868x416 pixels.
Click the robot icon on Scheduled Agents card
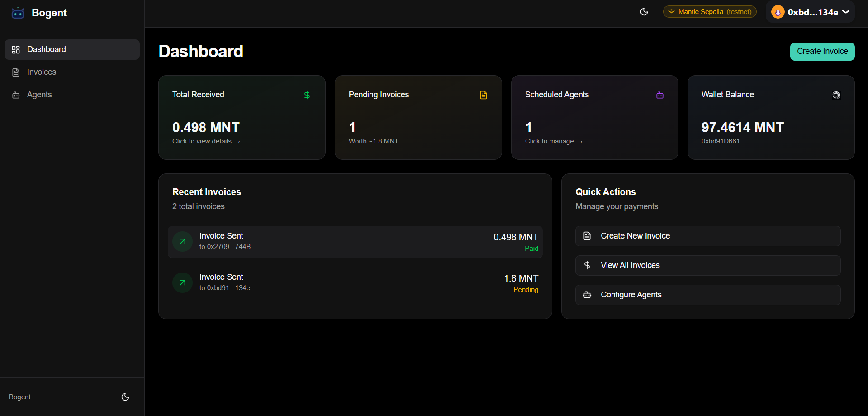(x=660, y=95)
